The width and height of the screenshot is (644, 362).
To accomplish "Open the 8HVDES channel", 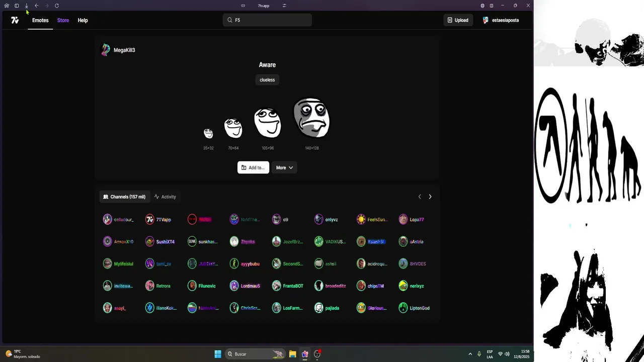I will 413,263.
